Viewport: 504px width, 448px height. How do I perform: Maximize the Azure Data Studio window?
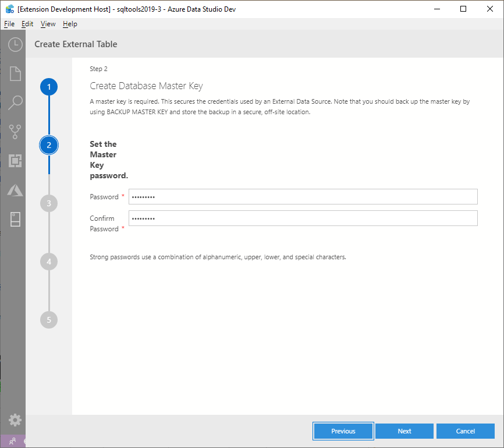click(463, 9)
